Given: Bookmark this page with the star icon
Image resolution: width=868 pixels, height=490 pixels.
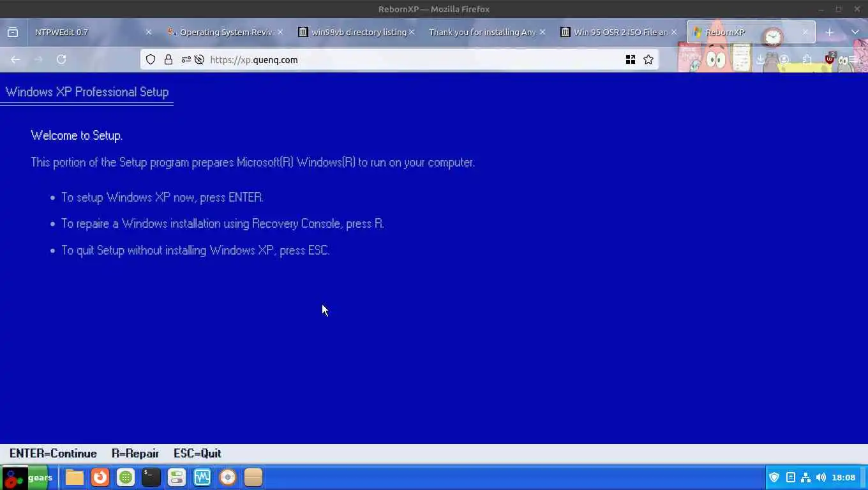Looking at the screenshot, I should 648,59.
